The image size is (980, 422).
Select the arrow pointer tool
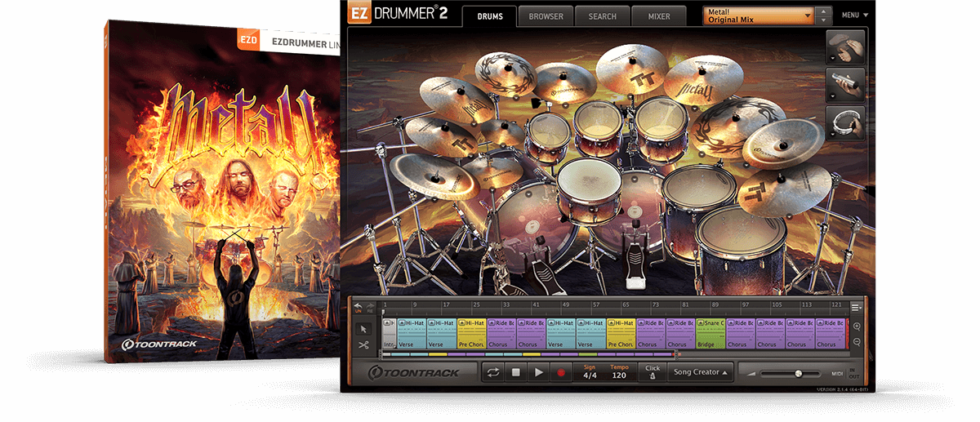pyautogui.click(x=363, y=329)
